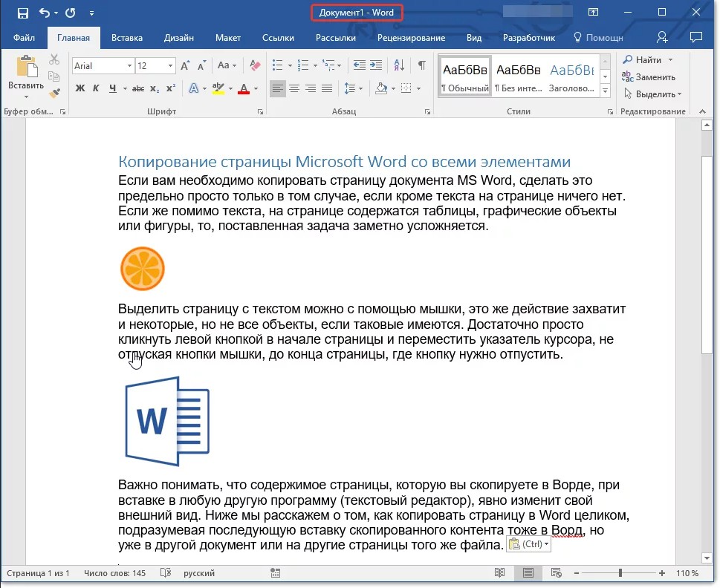This screenshot has height=588, width=720.
Task: Switch to the Вставка tab
Action: point(127,38)
